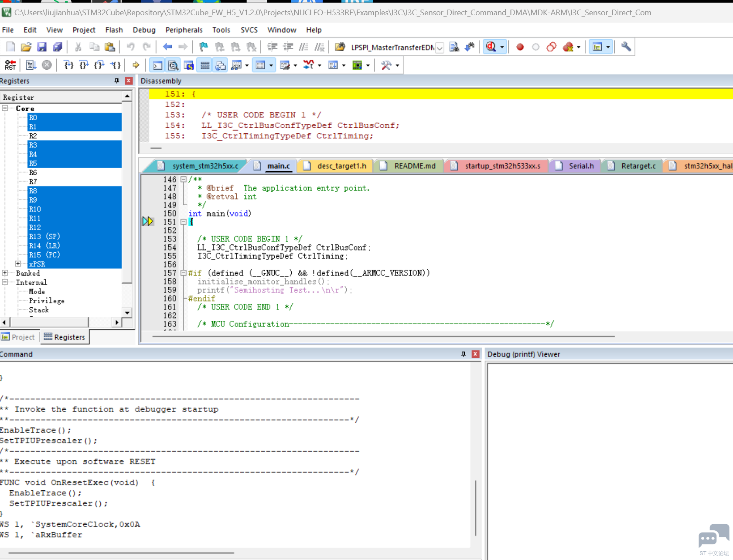This screenshot has height=560, width=733.
Task: Paste from clipboard using toolbar icon
Action: pyautogui.click(x=110, y=47)
